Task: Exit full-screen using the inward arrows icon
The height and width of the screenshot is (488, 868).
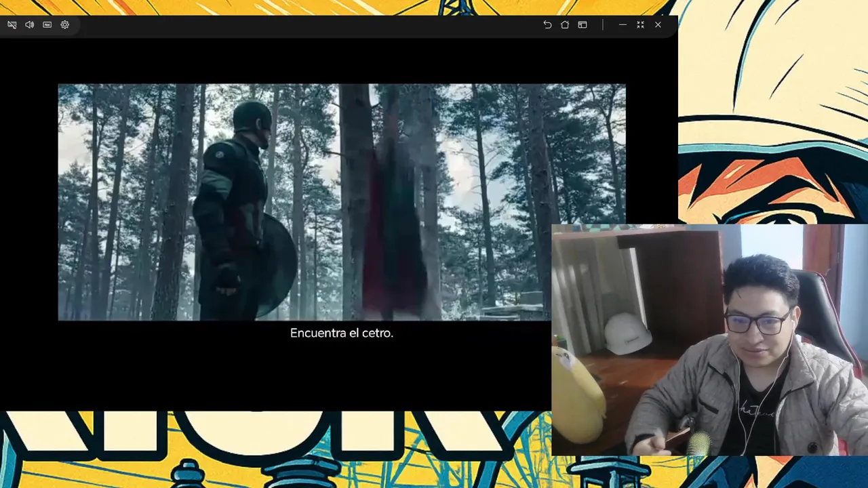Action: coord(640,24)
